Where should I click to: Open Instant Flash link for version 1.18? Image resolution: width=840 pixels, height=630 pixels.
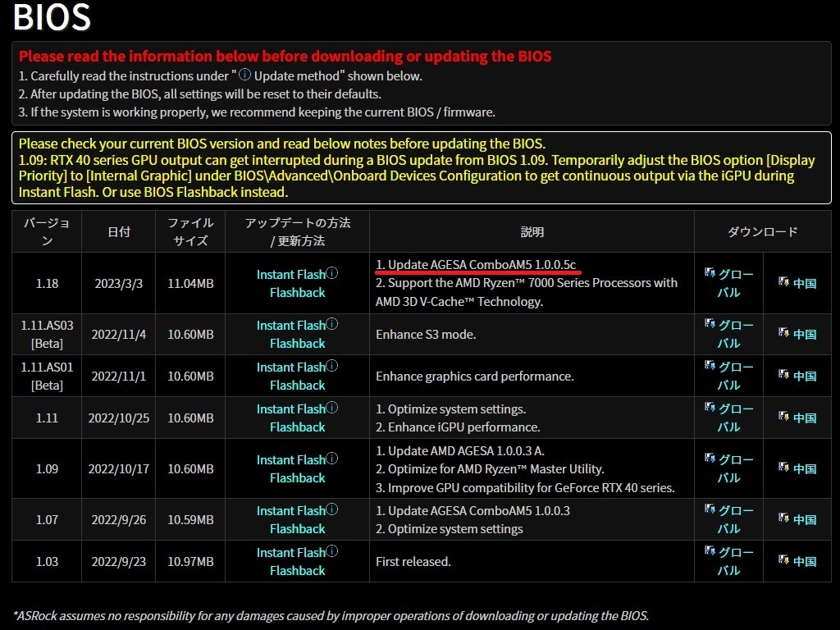click(290, 275)
